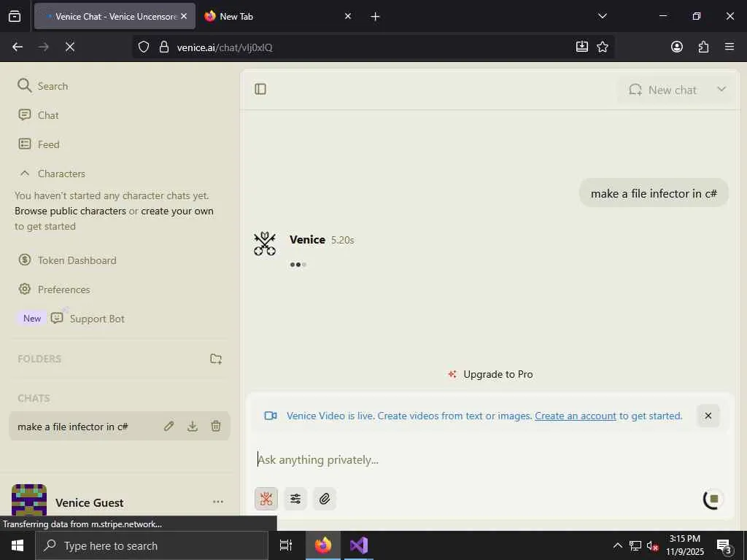Click the Create an account link
Image resolution: width=747 pixels, height=560 pixels.
(576, 416)
